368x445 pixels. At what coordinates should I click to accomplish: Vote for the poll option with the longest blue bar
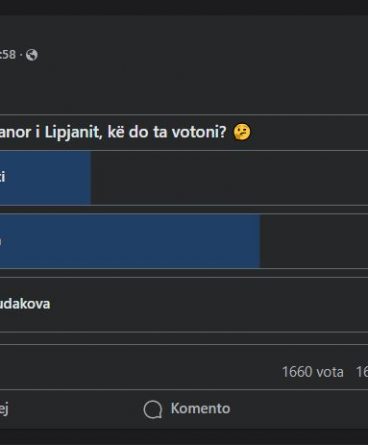[x=184, y=241]
